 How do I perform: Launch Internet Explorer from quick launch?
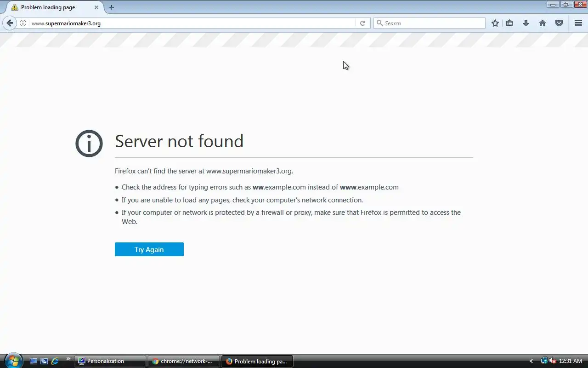55,361
